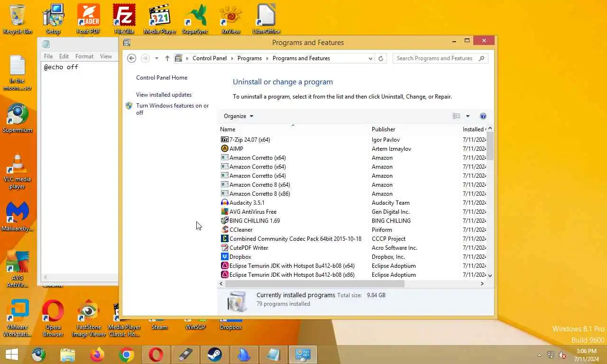Change view using the views icon button
This screenshot has height=364, width=607.
pos(456,116)
